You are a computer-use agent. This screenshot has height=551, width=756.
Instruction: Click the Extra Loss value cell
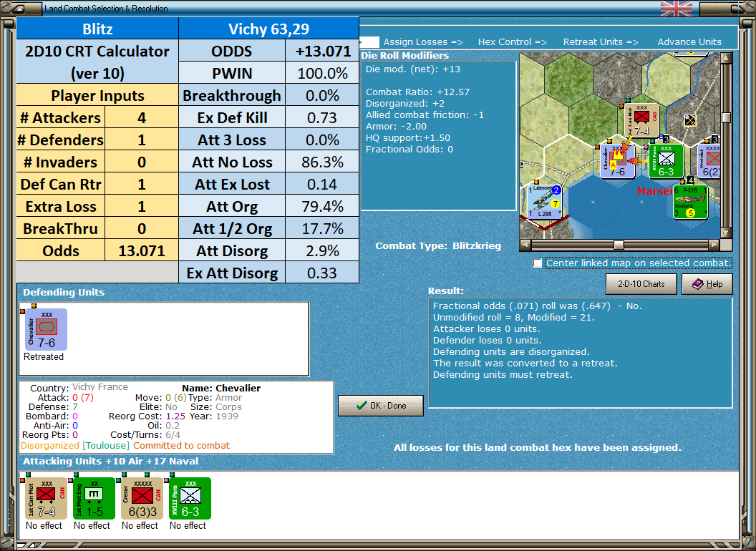141,206
